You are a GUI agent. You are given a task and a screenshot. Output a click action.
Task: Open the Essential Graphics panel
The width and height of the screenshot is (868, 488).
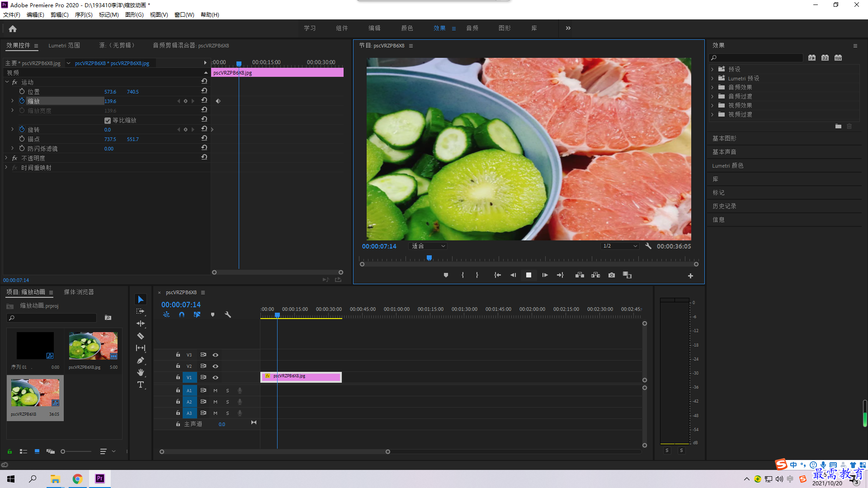click(x=724, y=138)
